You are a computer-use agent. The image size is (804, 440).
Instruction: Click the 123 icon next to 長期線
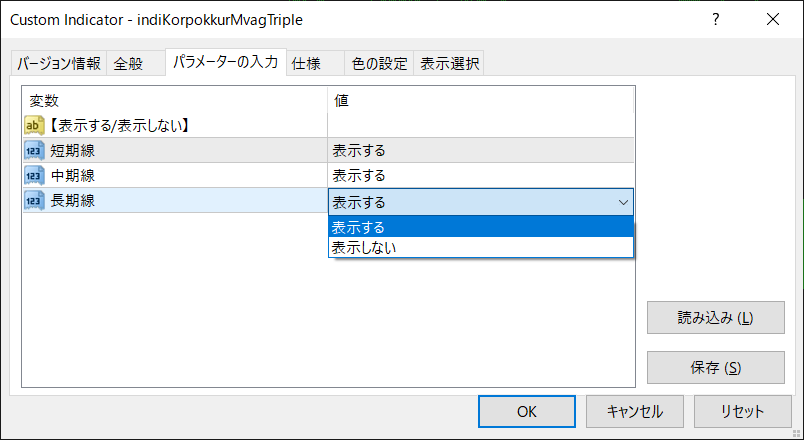(34, 201)
